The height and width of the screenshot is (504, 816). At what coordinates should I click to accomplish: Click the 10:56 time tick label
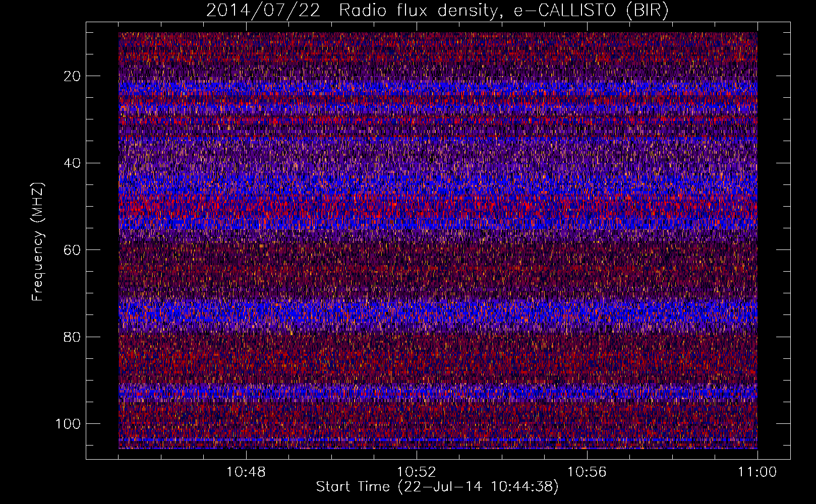click(x=587, y=472)
